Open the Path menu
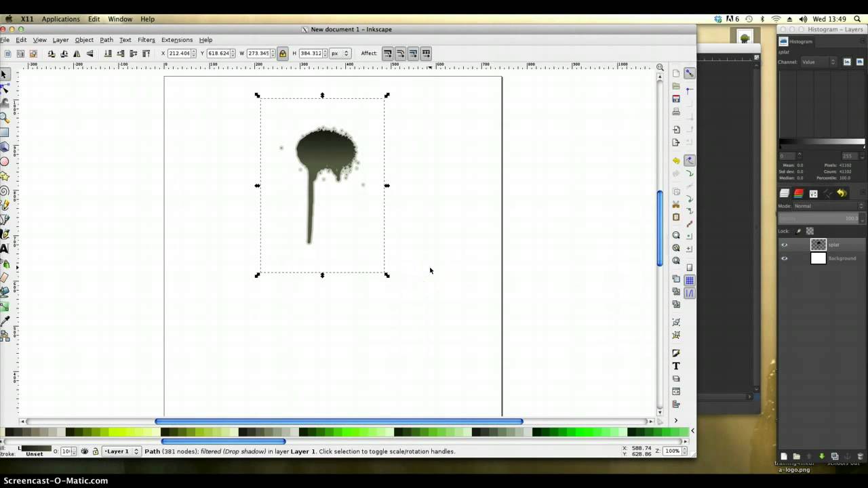868x488 pixels. [106, 40]
